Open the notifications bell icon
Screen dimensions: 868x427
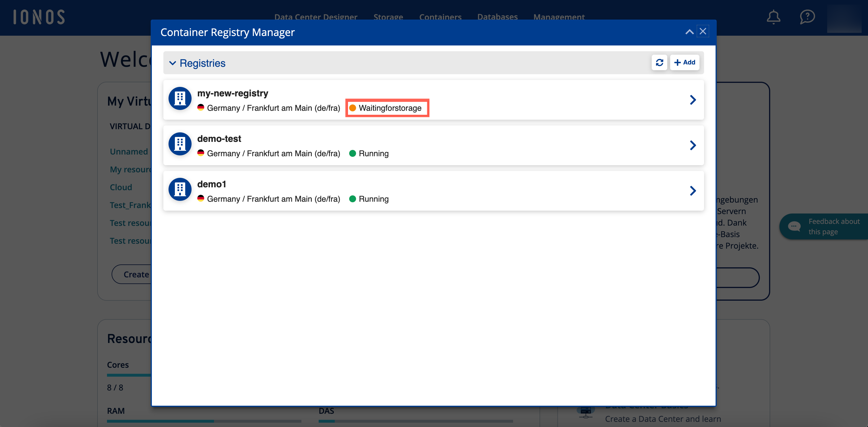773,17
